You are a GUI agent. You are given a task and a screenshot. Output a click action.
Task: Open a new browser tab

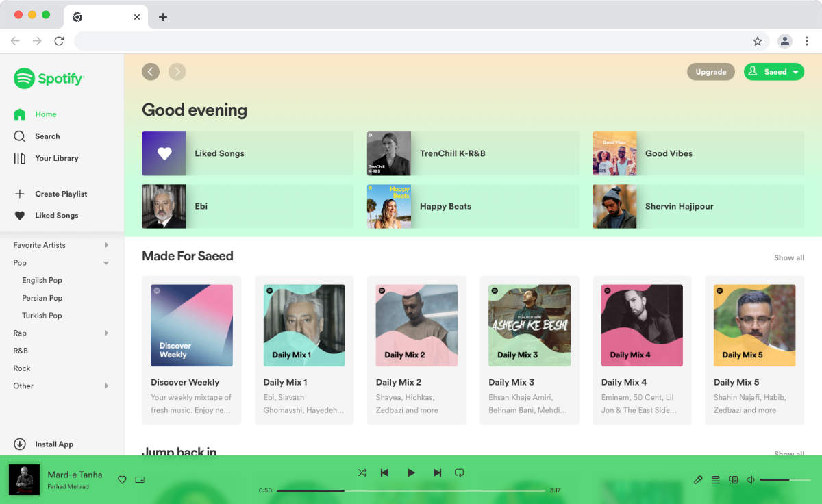[x=162, y=17]
